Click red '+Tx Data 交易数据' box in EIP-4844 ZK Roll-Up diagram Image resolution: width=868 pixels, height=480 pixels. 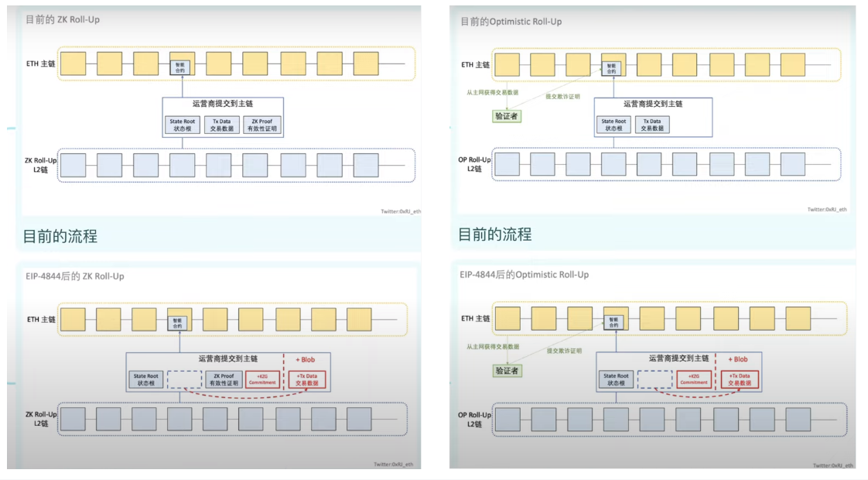pos(306,379)
